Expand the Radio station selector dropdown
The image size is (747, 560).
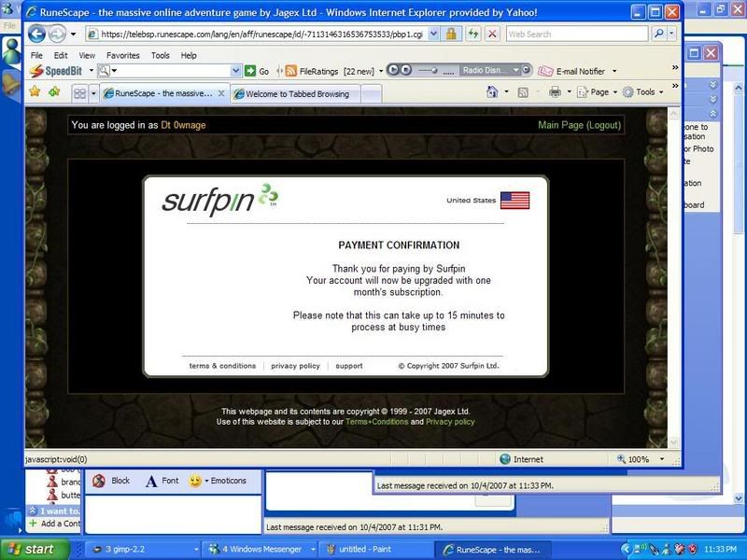(x=516, y=71)
